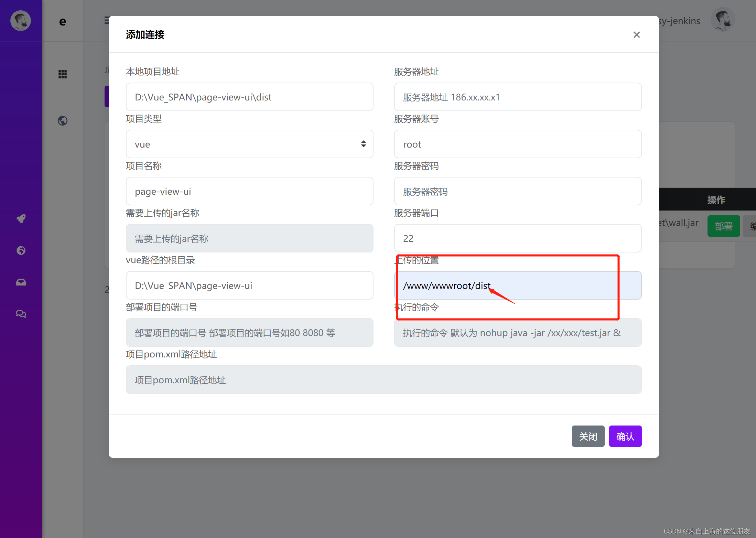This screenshot has height=538, width=756.
Task: Open the grid apps icon in sidebar
Action: coord(63,74)
